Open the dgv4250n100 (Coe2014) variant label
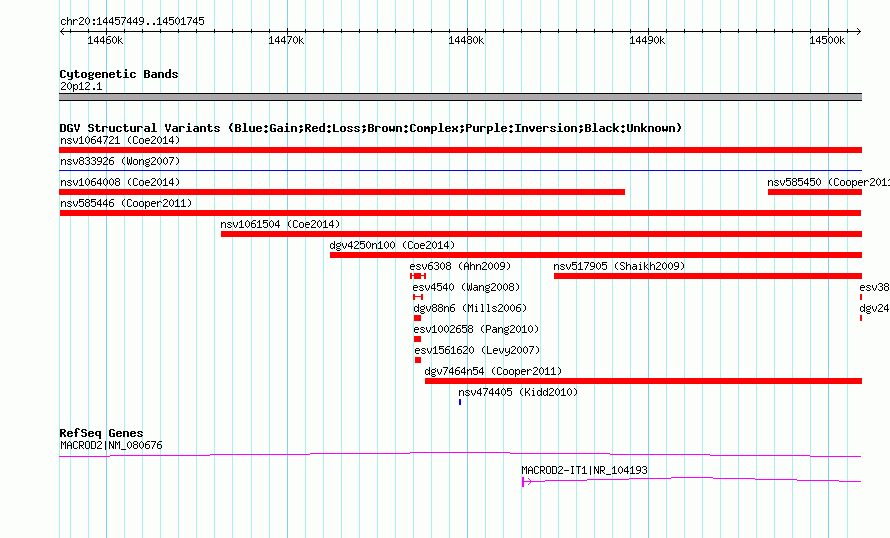This screenshot has height=538, width=890. pos(392,245)
